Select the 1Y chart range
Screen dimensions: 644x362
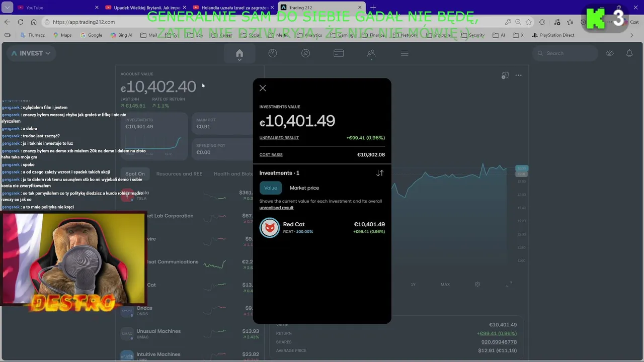(413, 285)
